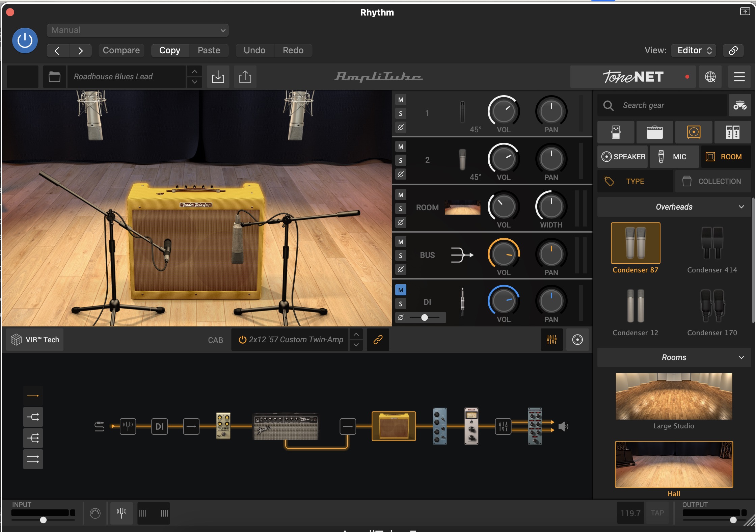Switch to the TYPE filter tab
The image size is (756, 532).
coord(636,181)
